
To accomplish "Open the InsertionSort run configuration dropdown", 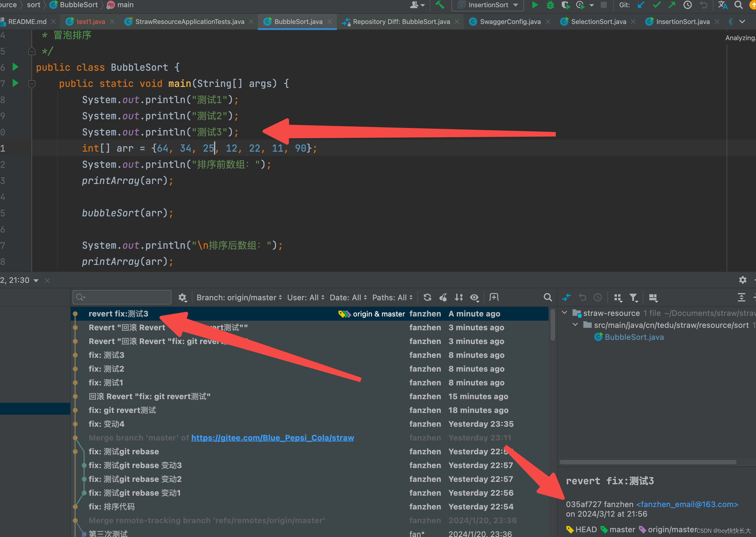I will click(x=488, y=5).
